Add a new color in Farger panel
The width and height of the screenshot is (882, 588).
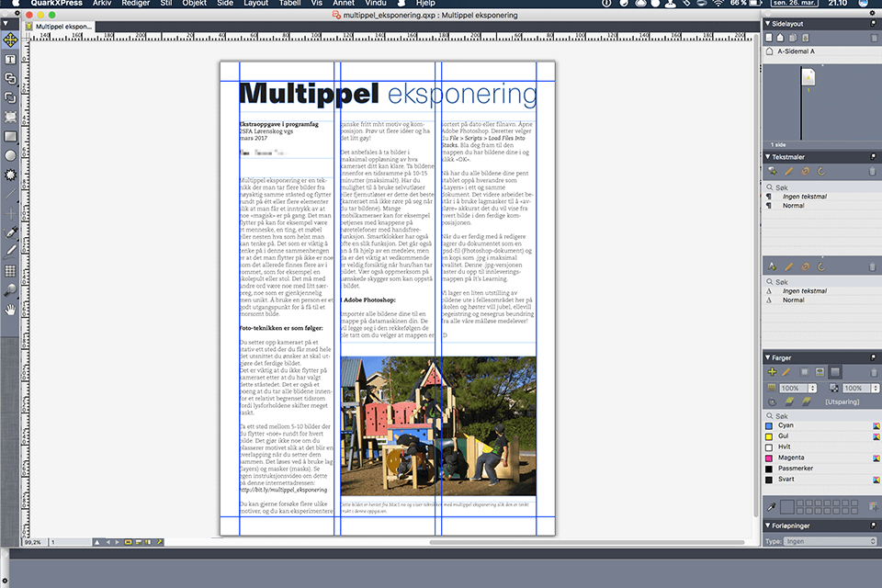pyautogui.click(x=772, y=372)
